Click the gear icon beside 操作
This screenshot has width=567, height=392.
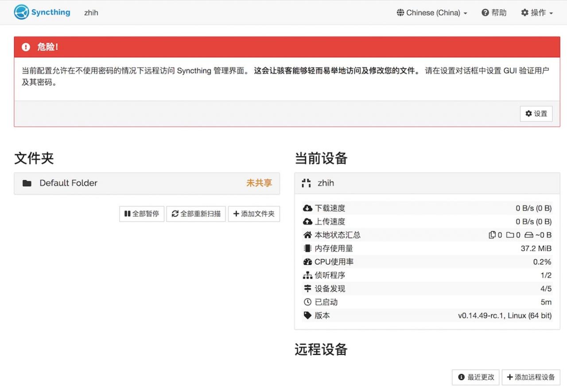[x=525, y=13]
